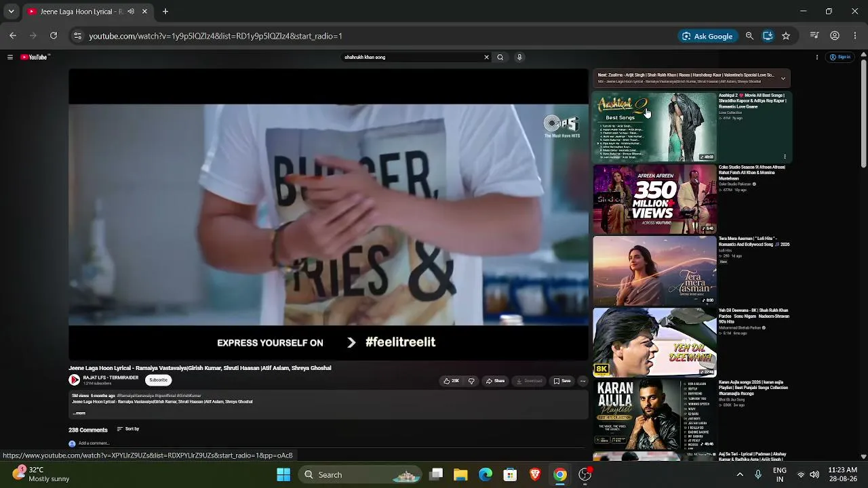
Task: Open Brave browser from the taskbar
Action: pos(535,474)
